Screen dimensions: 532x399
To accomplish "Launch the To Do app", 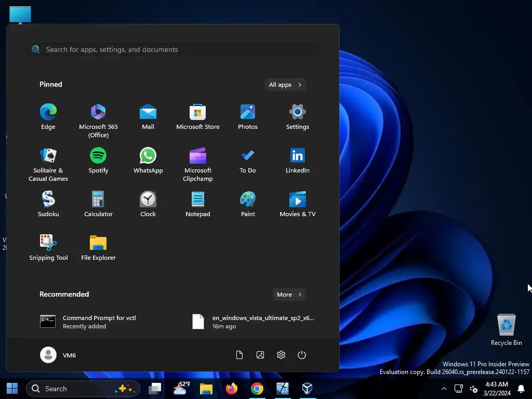I will tap(248, 161).
